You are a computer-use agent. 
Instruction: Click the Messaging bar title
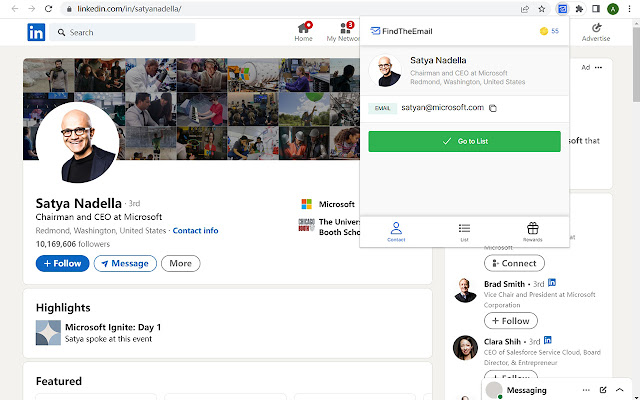pyautogui.click(x=526, y=390)
